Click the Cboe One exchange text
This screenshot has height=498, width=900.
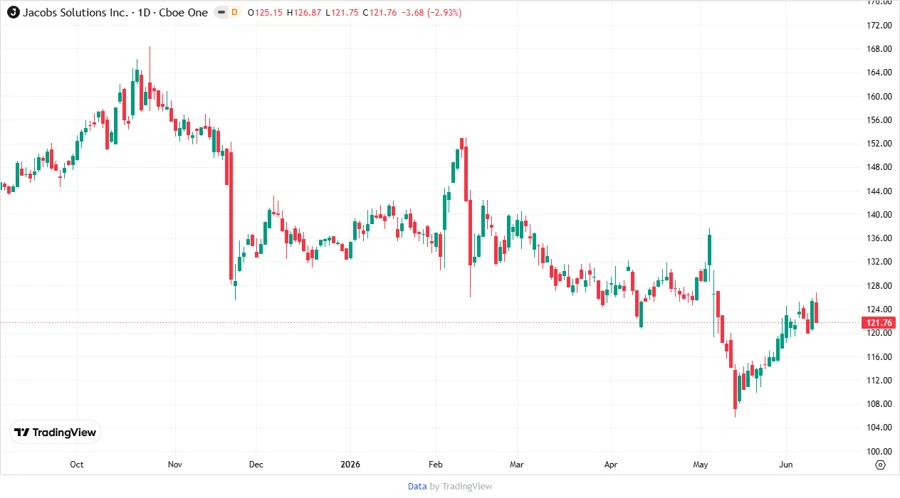[x=184, y=13]
